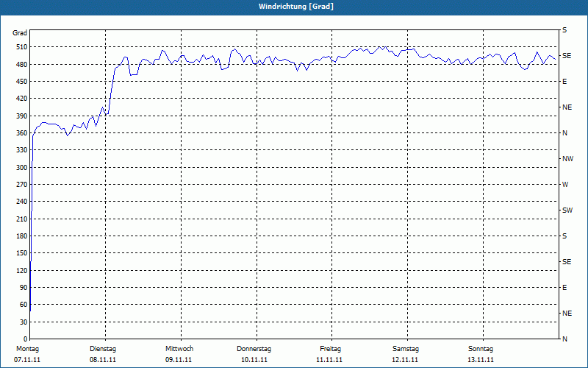Click the Mittwoch day label

pos(179,349)
